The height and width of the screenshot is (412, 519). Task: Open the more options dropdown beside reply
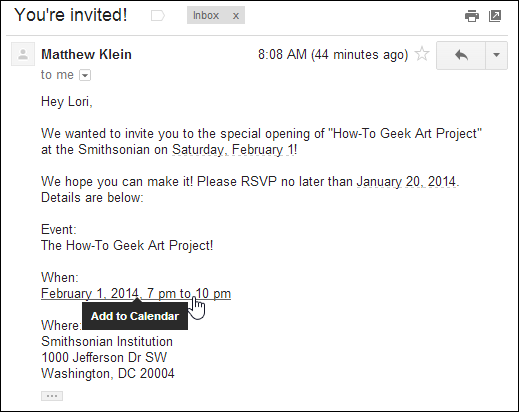click(496, 55)
